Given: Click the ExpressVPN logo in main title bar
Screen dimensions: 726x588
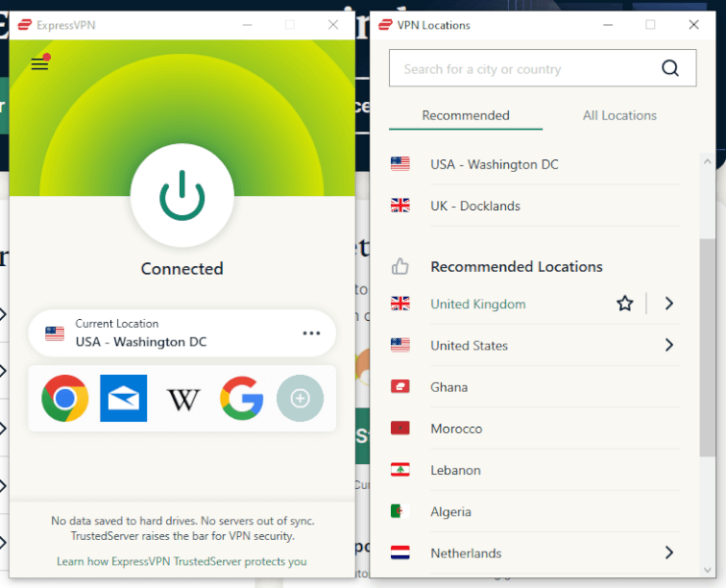Looking at the screenshot, I should [x=25, y=25].
